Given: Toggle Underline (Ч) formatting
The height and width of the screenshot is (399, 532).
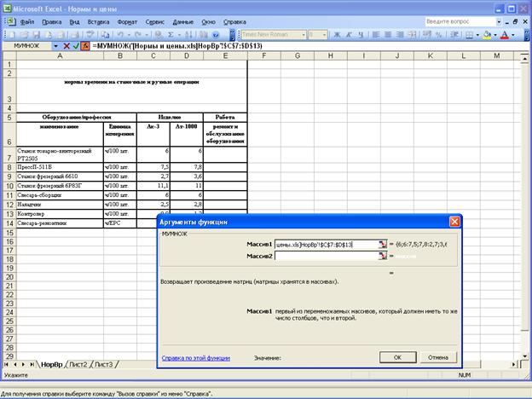Looking at the screenshot, I should 361,35.
